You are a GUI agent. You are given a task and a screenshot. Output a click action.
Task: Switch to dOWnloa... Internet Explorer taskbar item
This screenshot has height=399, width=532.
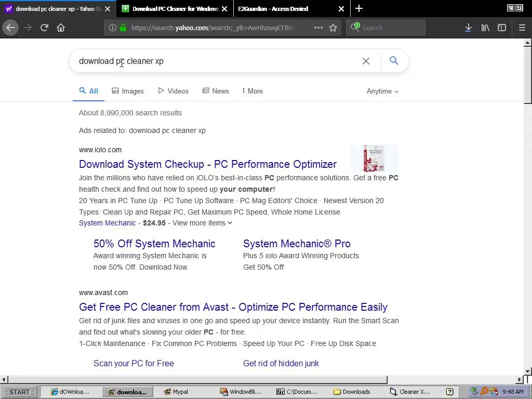coord(70,392)
